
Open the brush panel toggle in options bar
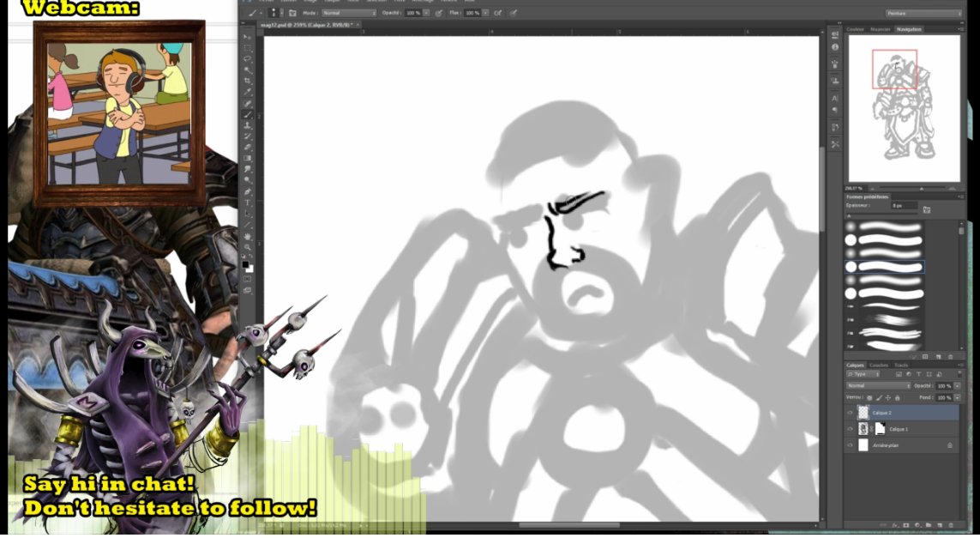(x=292, y=13)
